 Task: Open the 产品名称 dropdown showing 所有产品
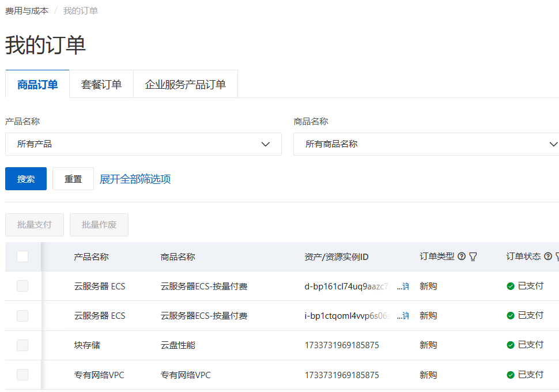click(x=143, y=144)
